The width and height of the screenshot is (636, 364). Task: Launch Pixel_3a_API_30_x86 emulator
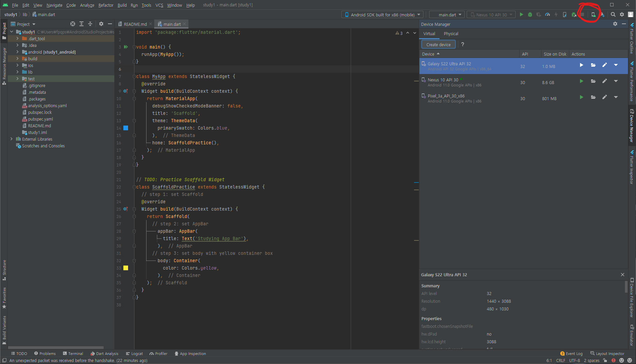click(x=581, y=97)
